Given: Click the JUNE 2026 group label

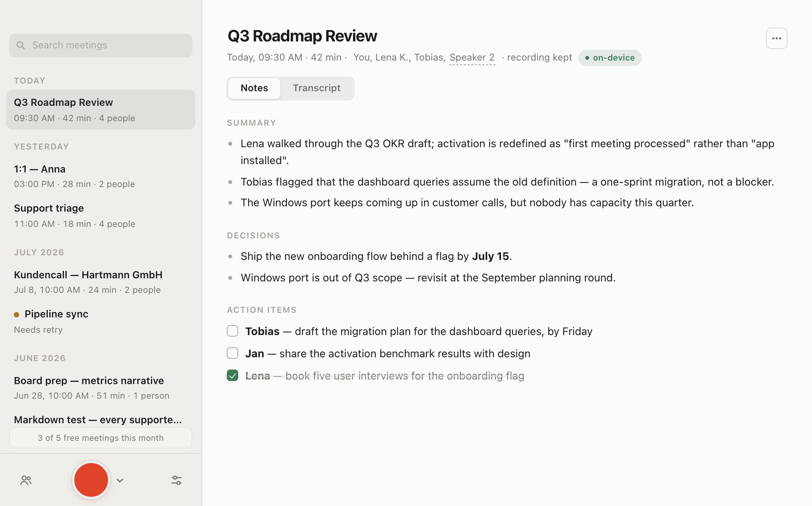Looking at the screenshot, I should pos(40,358).
